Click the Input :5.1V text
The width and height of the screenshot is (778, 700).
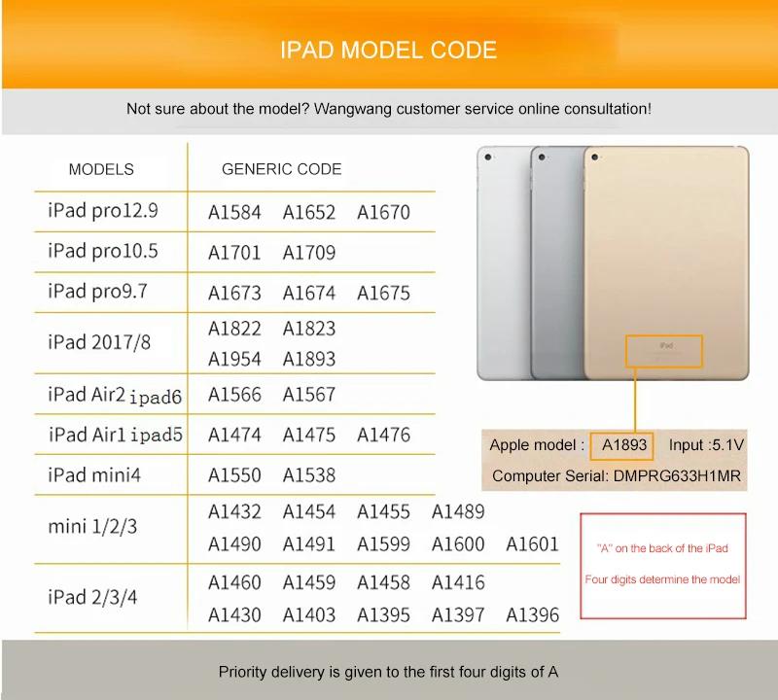click(706, 445)
